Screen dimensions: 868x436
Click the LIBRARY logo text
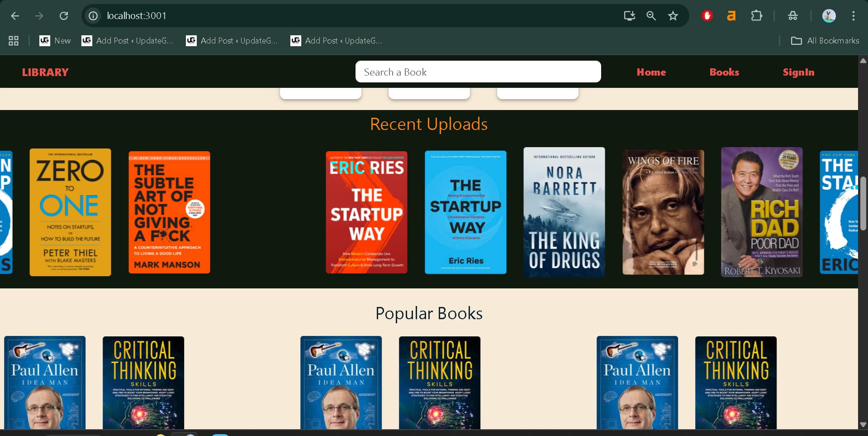click(x=45, y=72)
